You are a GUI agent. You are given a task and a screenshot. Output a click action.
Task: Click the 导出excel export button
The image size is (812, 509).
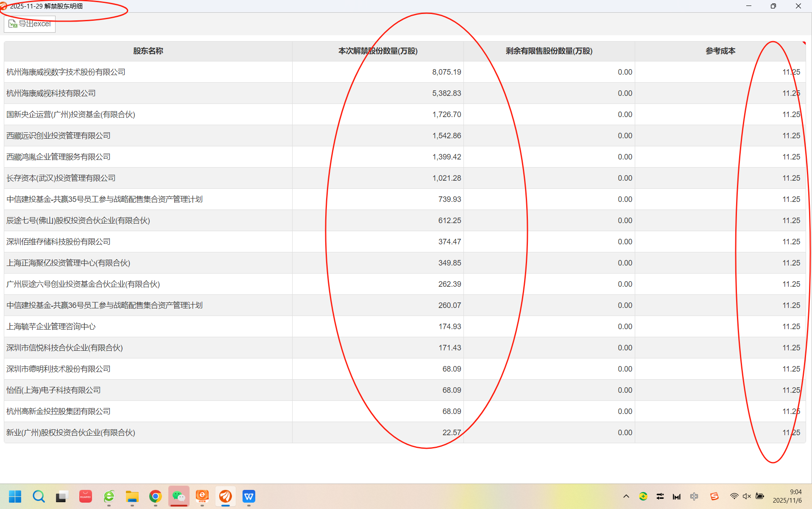coord(30,24)
